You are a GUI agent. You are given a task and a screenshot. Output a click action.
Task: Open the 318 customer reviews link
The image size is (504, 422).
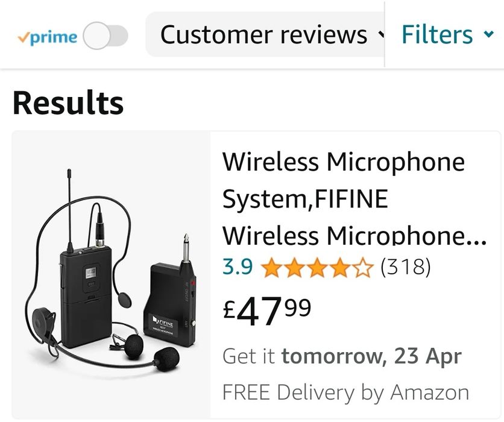click(405, 266)
